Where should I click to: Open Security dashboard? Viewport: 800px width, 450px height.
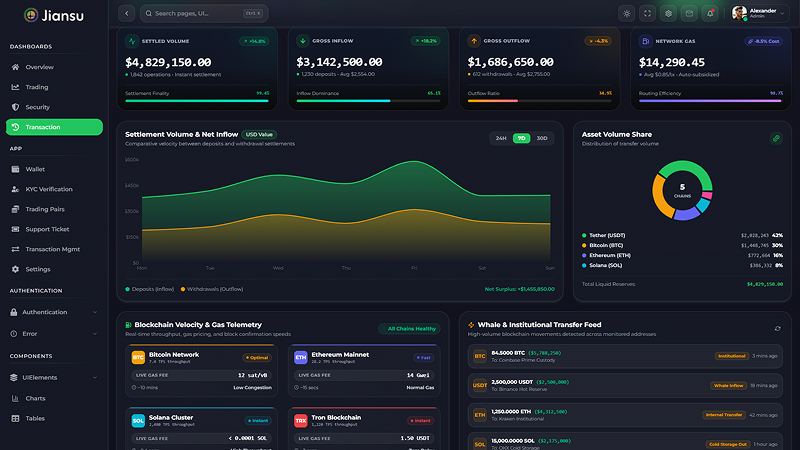tap(54, 107)
